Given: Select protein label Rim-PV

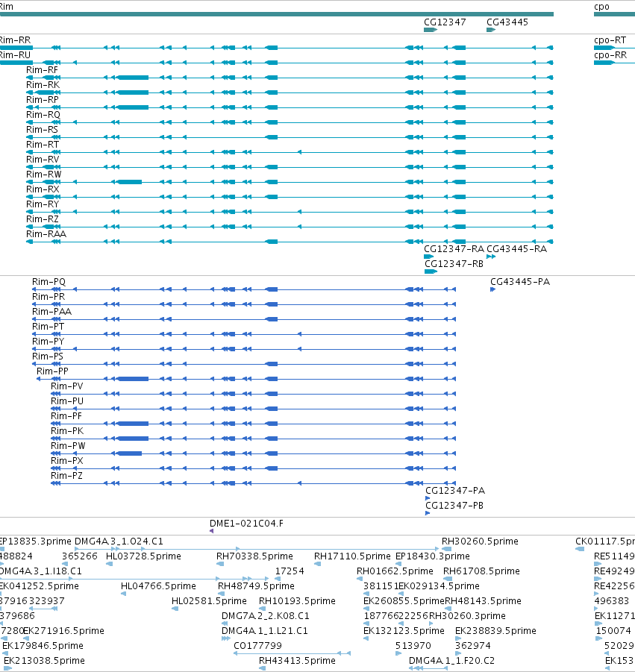Looking at the screenshot, I should [67, 386].
